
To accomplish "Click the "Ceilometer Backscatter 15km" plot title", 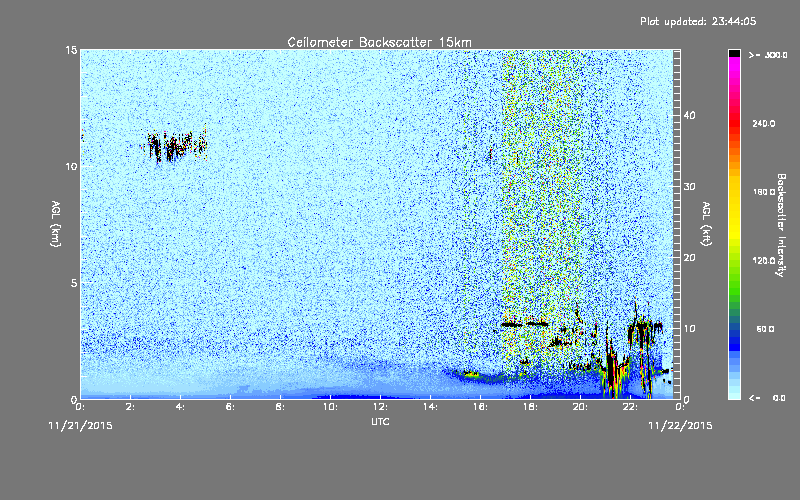I will (x=379, y=42).
